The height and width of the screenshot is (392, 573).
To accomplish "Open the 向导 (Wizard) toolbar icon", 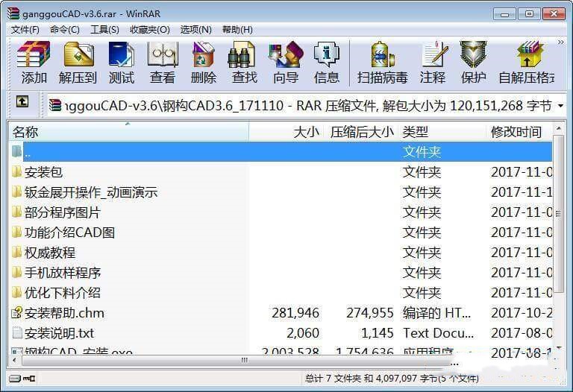I will pos(286,54).
